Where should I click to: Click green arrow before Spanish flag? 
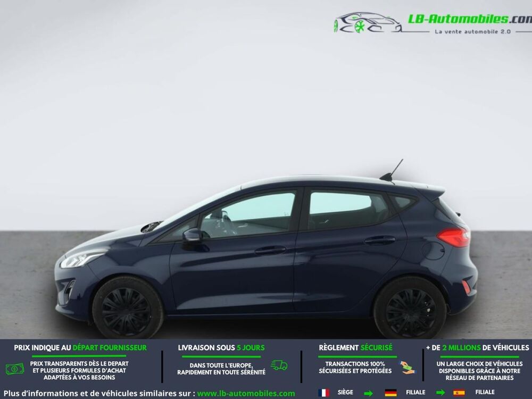point(440,393)
